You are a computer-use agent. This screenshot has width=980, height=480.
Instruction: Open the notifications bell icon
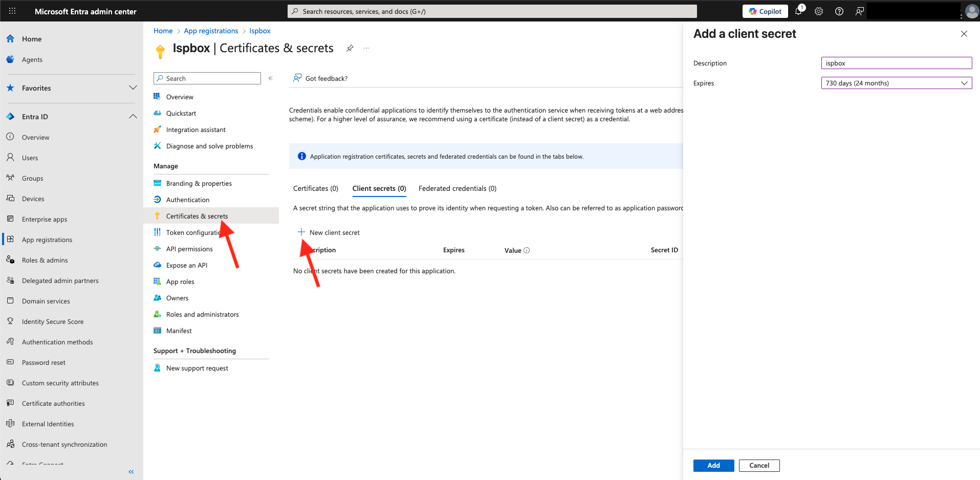tap(798, 11)
